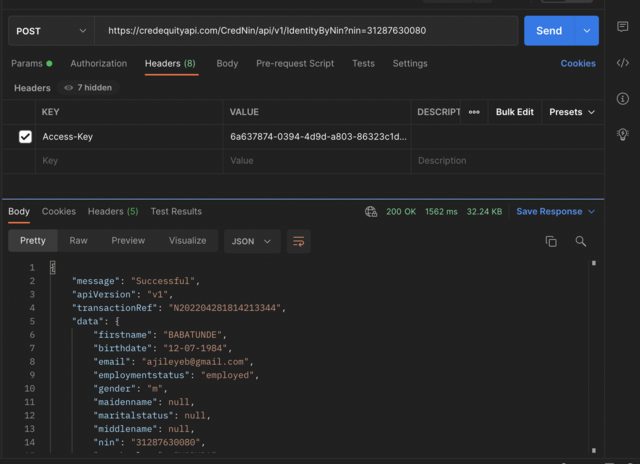Switch to Raw view
The image size is (640, 464).
click(78, 241)
